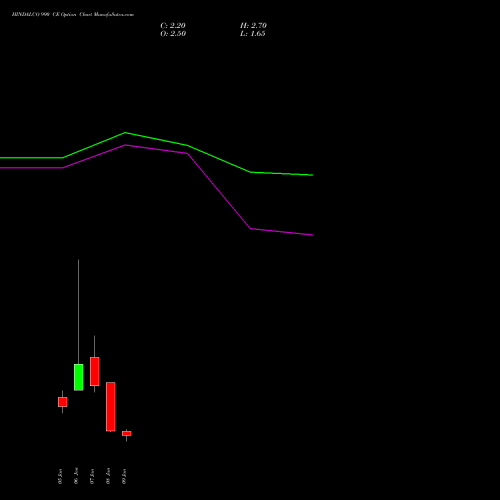Click the green candlestick body
The height and width of the screenshot is (500, 500).
(79, 377)
